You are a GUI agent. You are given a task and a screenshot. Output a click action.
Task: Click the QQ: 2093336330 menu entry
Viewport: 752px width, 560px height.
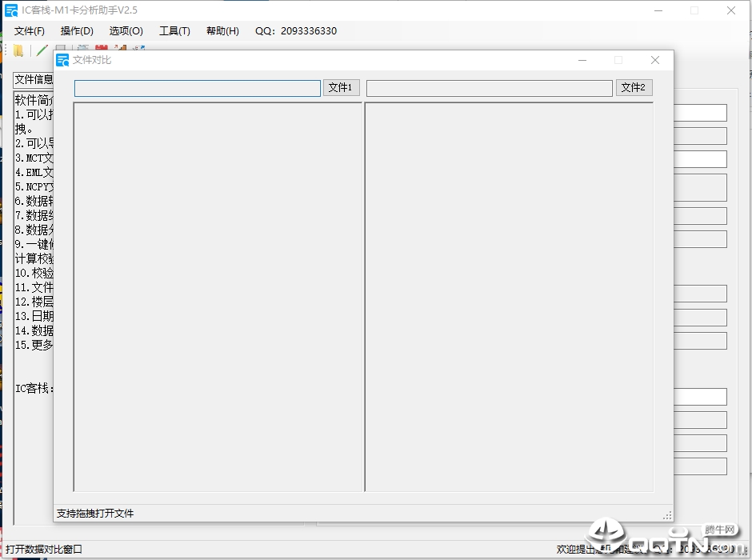296,31
